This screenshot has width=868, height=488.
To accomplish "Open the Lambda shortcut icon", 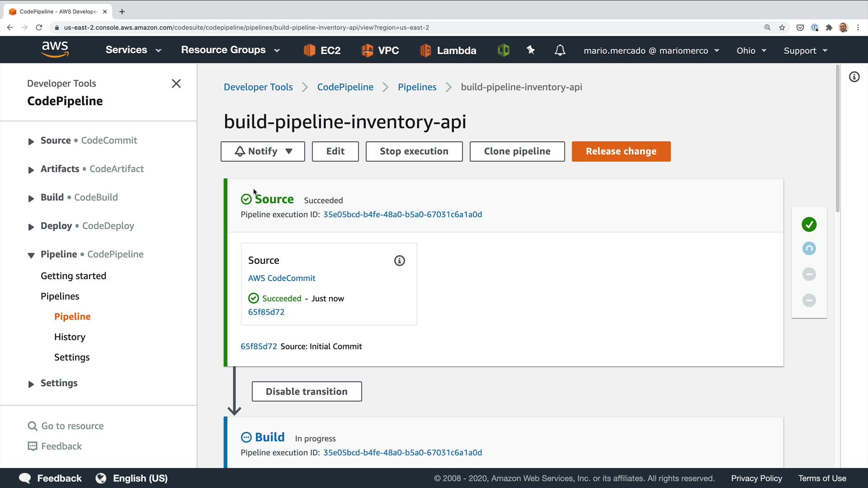I will 425,50.
